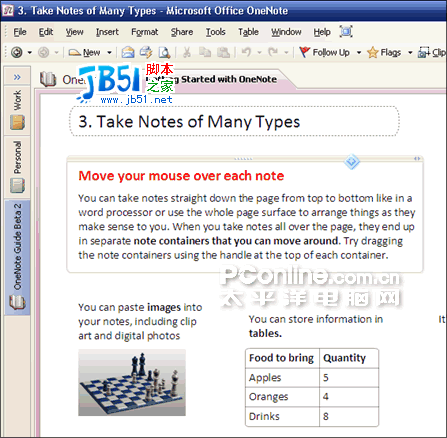Open the Undo history dropdown arrow
The width and height of the screenshot is (447, 438).
point(259,53)
